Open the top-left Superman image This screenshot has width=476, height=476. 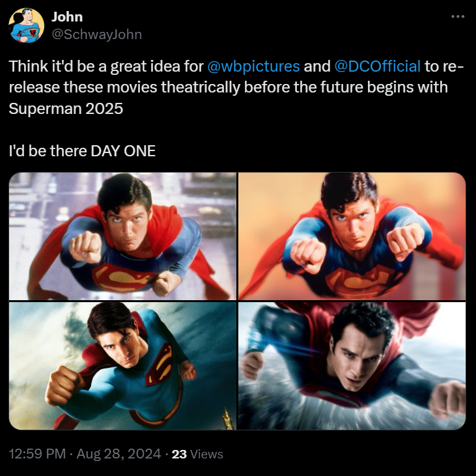[x=123, y=236]
